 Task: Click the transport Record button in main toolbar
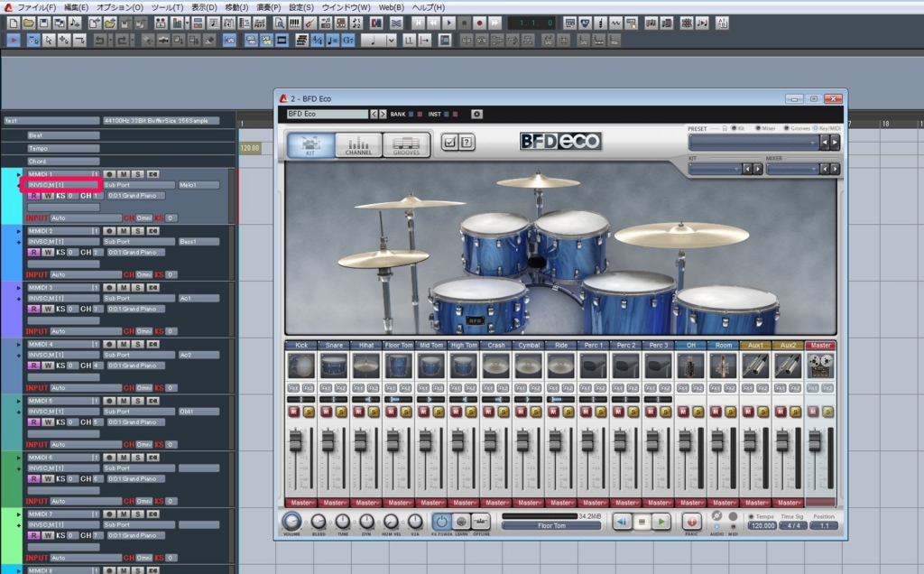[480, 23]
